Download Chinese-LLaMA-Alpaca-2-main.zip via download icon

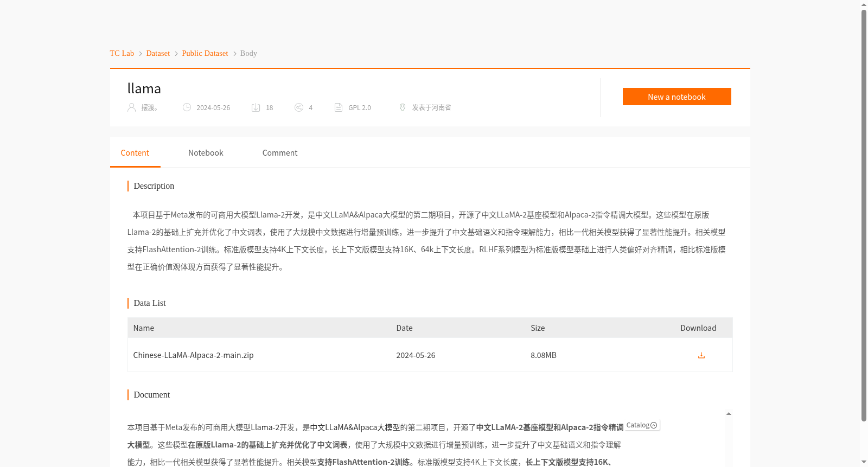[x=701, y=355]
